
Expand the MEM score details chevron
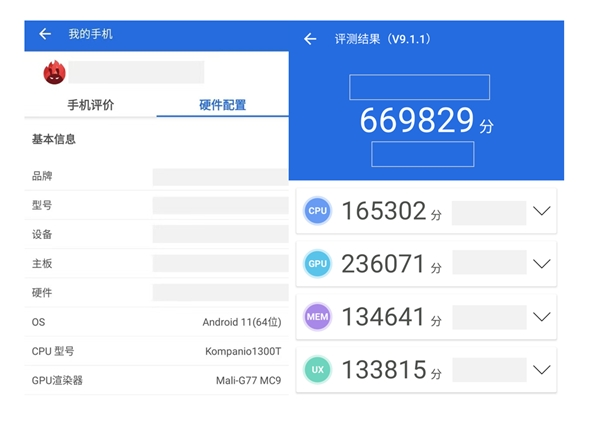pyautogui.click(x=542, y=317)
